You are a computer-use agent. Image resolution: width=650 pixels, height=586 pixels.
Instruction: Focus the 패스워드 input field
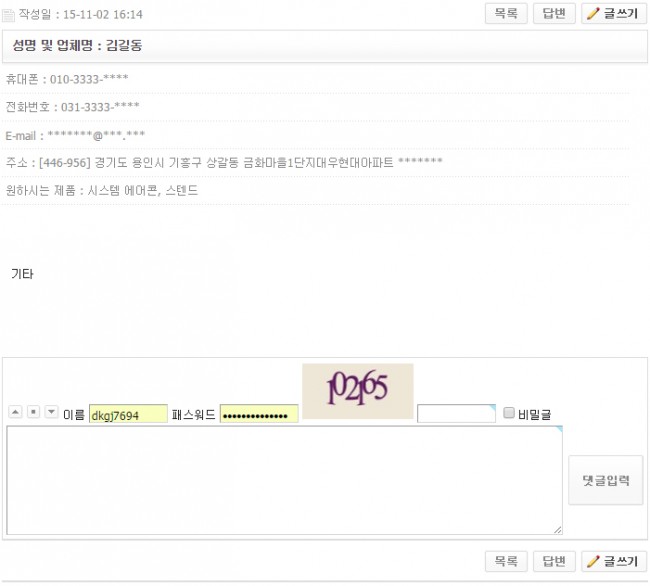tap(259, 414)
